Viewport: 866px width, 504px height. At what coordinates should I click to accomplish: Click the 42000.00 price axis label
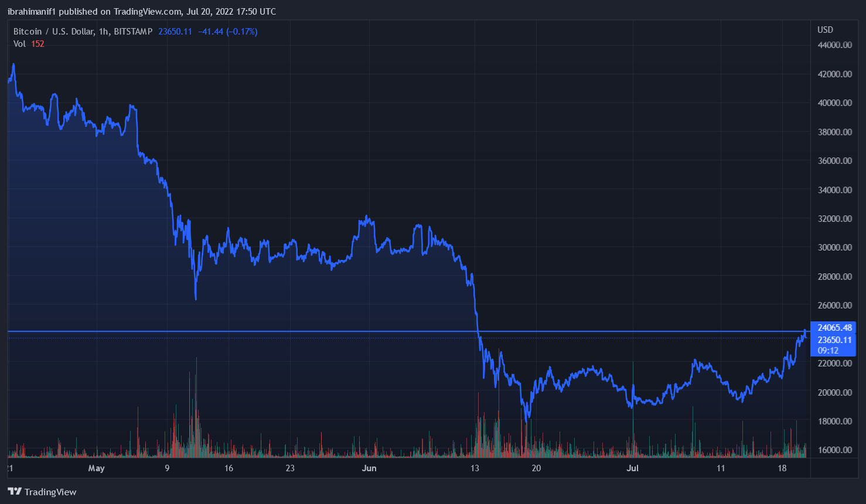[835, 74]
